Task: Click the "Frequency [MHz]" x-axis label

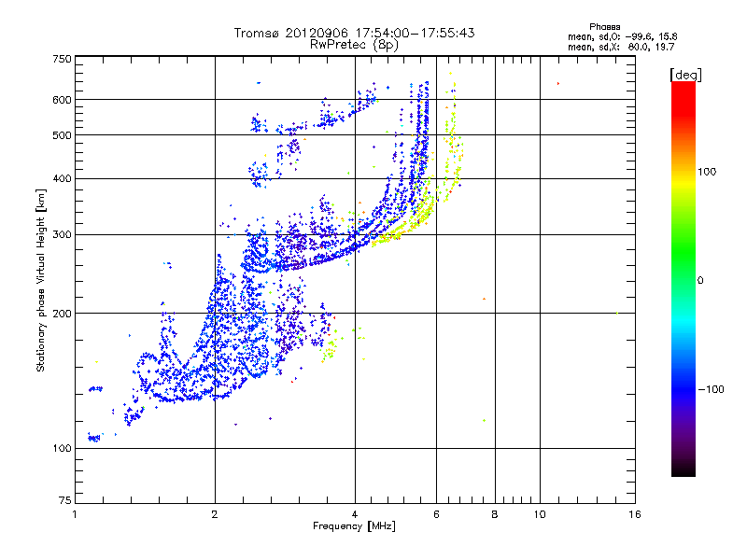Action: [354, 526]
